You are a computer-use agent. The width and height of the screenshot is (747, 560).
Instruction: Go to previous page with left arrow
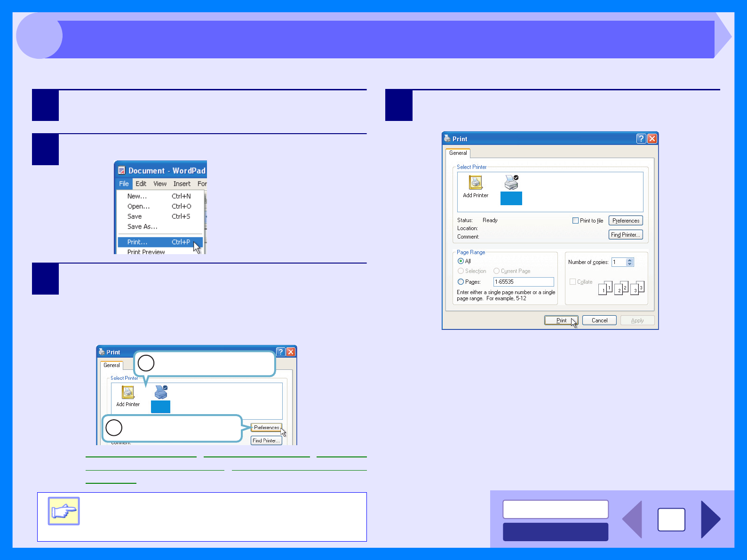pyautogui.click(x=632, y=520)
